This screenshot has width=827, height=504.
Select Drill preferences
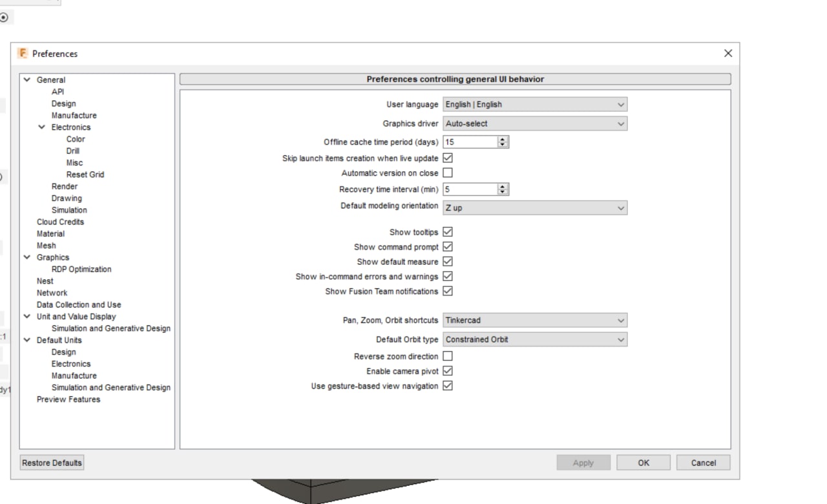[x=73, y=151]
